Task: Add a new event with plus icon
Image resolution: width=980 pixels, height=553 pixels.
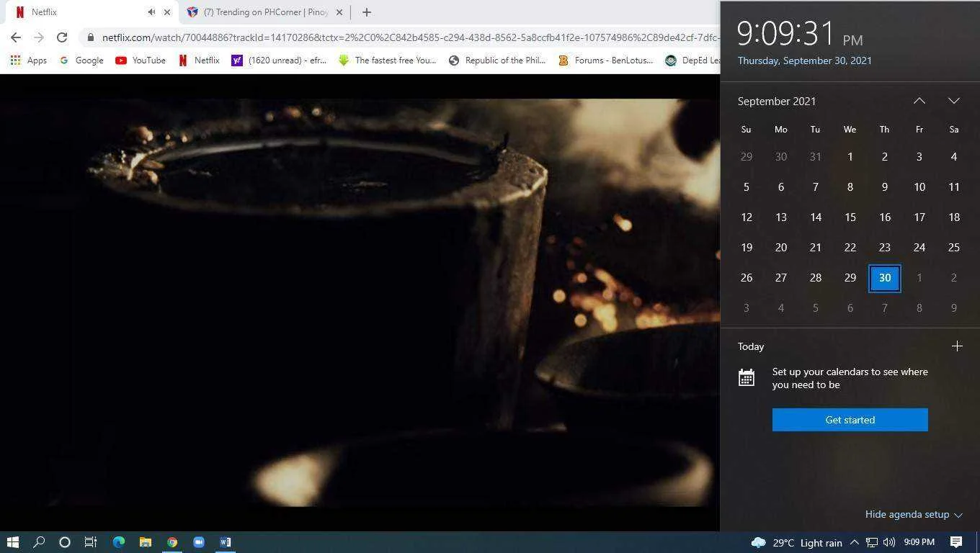Action: click(957, 346)
